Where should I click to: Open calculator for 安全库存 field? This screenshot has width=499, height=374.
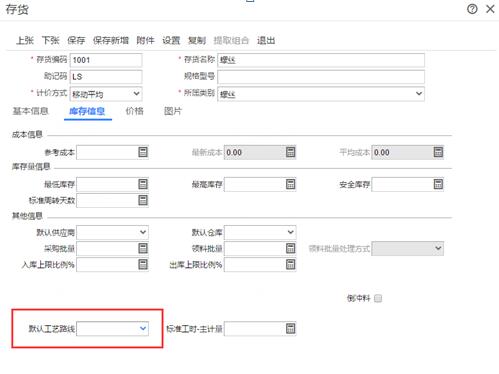pos(438,184)
